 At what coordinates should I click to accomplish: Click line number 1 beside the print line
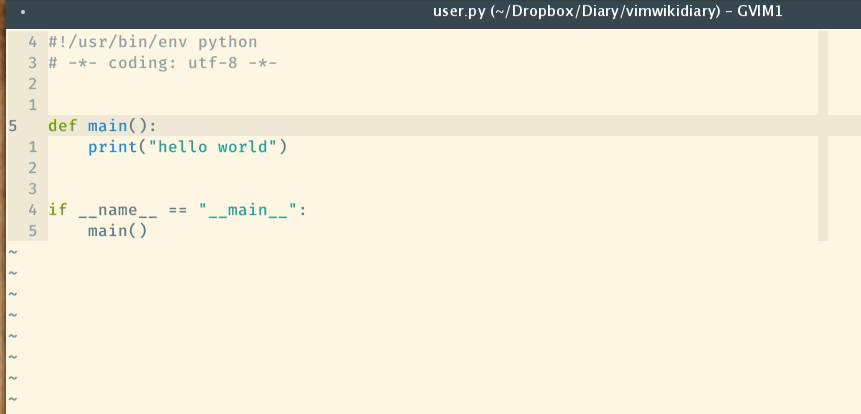tap(33, 147)
